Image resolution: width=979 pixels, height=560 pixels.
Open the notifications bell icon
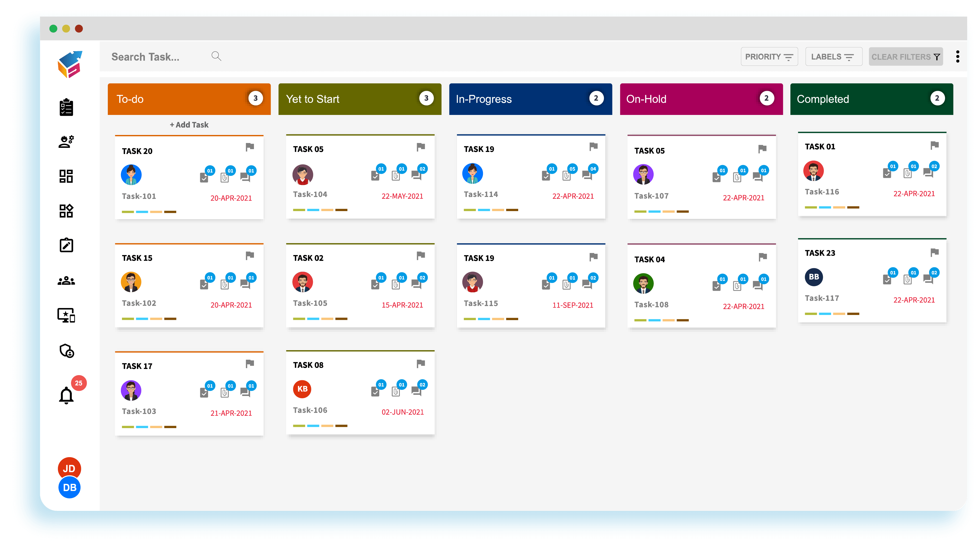click(66, 395)
